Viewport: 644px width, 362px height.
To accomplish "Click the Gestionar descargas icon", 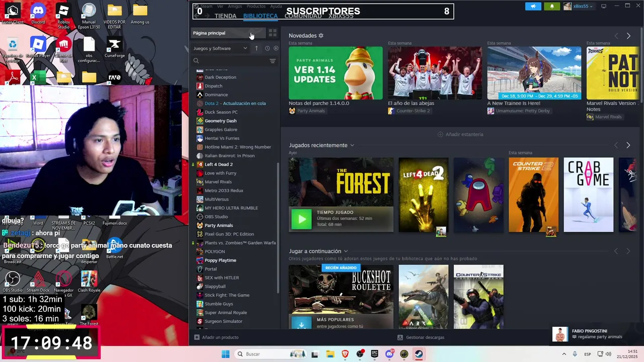I will (x=400, y=337).
